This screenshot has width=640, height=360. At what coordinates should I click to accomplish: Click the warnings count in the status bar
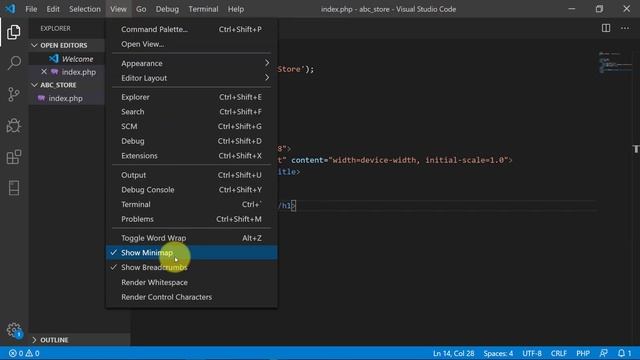click(x=33, y=353)
